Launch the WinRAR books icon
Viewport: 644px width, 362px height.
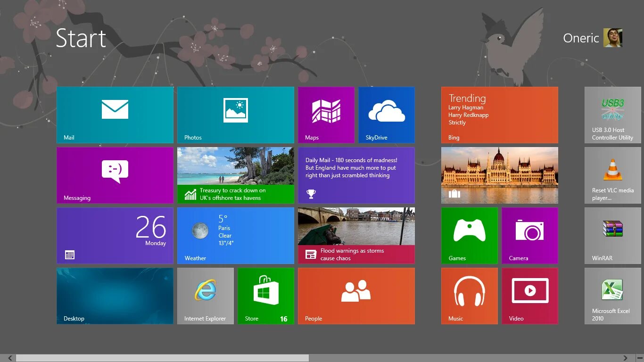[x=613, y=229]
